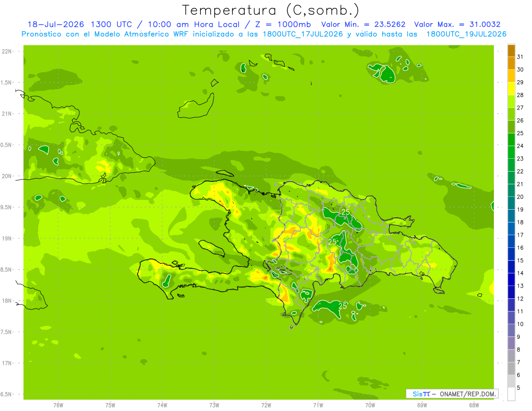Click the legend scale number 6

tap(519, 375)
